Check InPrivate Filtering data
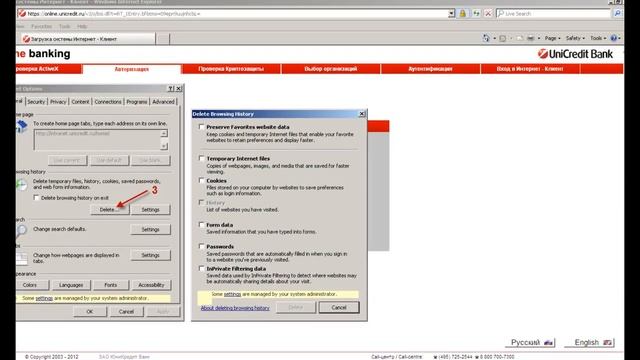The height and width of the screenshot is (360, 640). (201, 269)
